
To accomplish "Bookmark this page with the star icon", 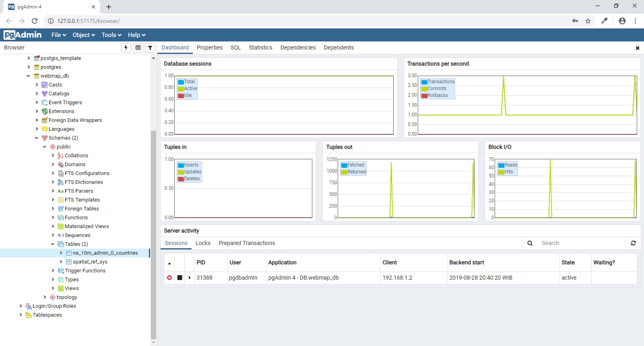I will coord(588,21).
